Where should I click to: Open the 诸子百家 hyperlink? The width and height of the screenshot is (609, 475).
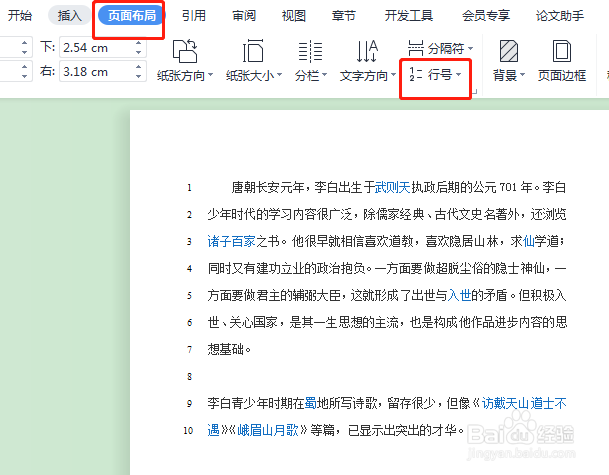tap(231, 242)
